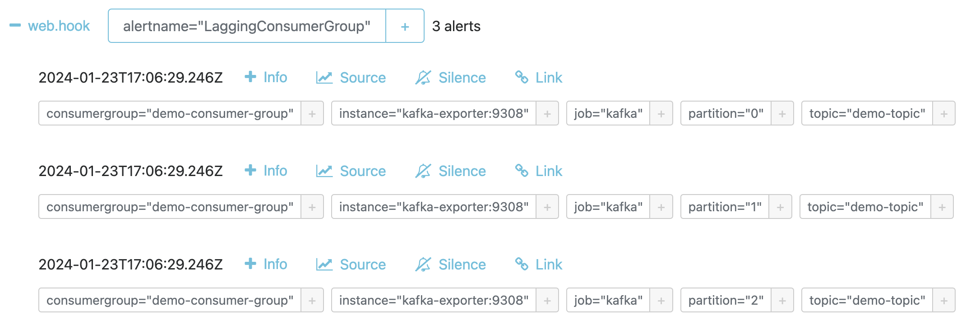Viewport: 980px width, 325px height.
Task: Click the web.hook receiver name
Action: click(59, 26)
